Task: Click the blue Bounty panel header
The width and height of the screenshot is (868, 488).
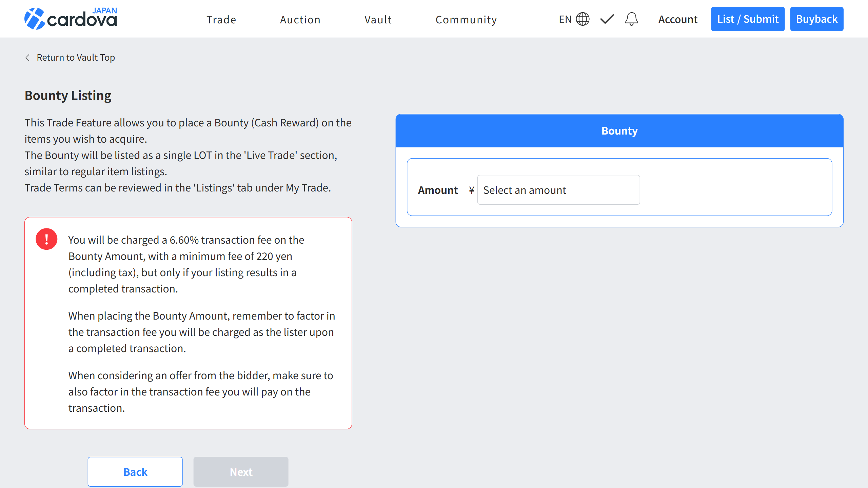Action: click(619, 131)
